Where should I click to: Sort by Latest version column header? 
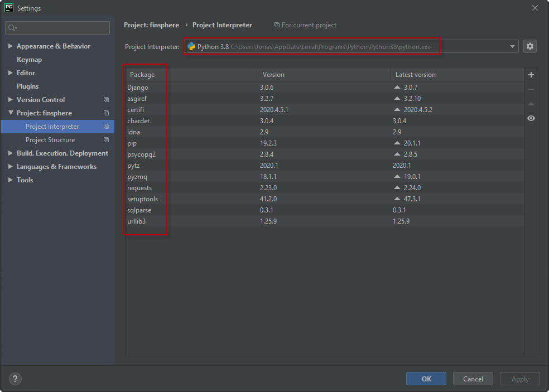[458, 75]
